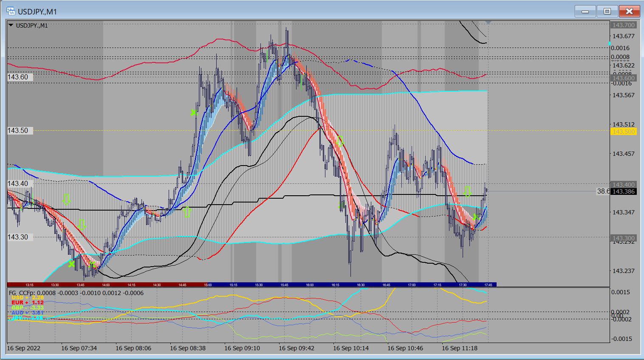
Task: Click the red EUR strength label
Action: (27, 303)
